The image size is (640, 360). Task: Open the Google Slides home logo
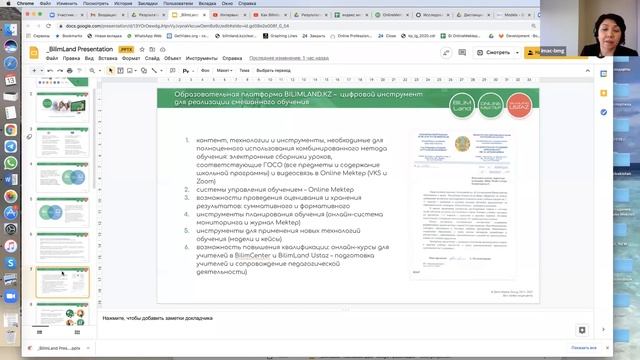(x=34, y=53)
